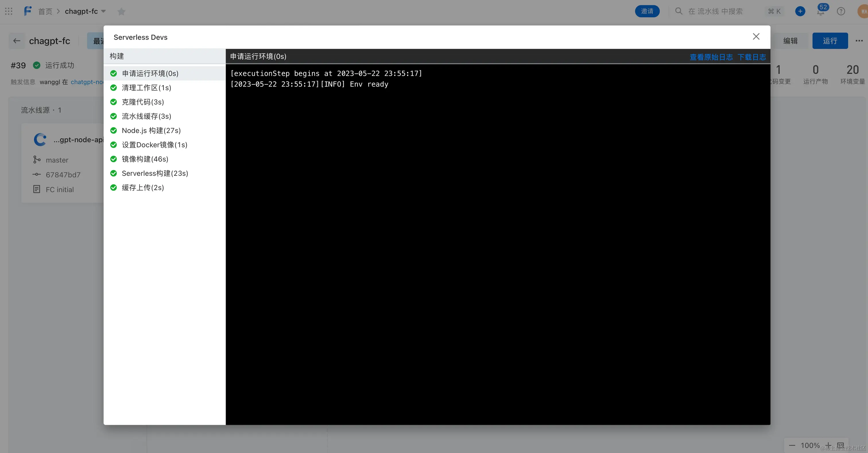Open the 查看原始日志 link
This screenshot has width=868, height=453.
tap(711, 57)
